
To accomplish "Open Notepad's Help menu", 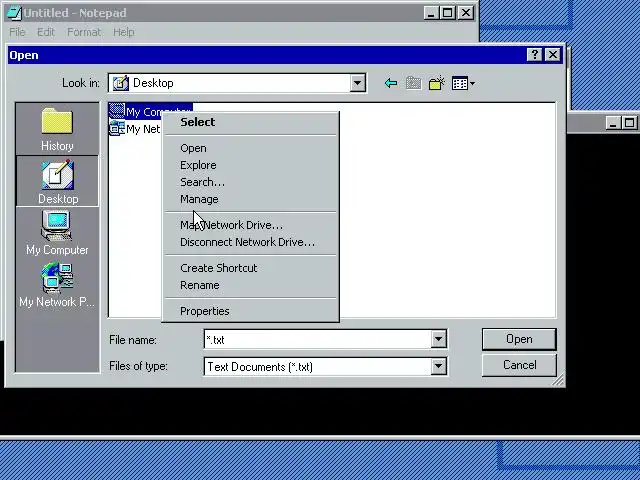I will [x=124, y=32].
